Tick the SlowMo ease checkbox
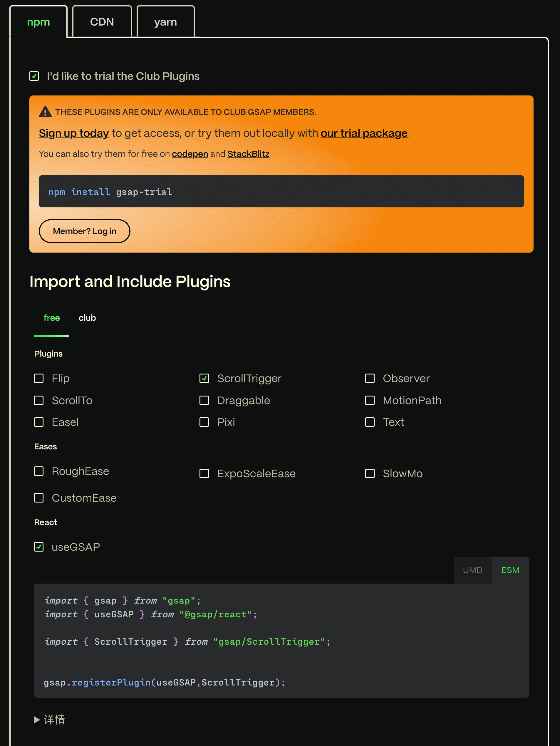560x746 pixels. 370,473
